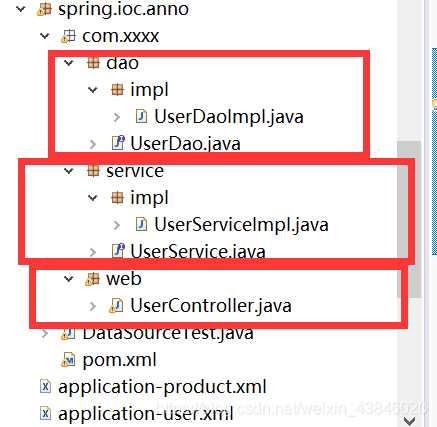Collapse the dao package
The image size is (437, 427).
[69, 63]
